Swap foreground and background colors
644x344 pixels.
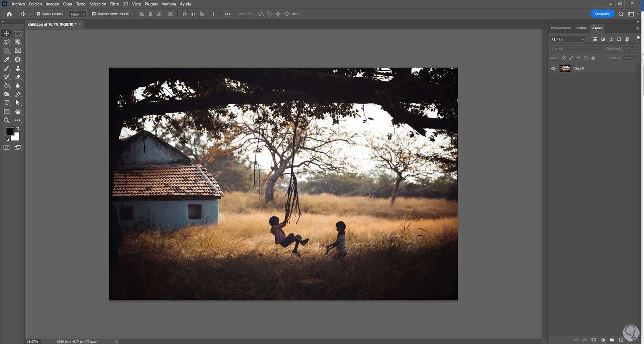tap(18, 129)
